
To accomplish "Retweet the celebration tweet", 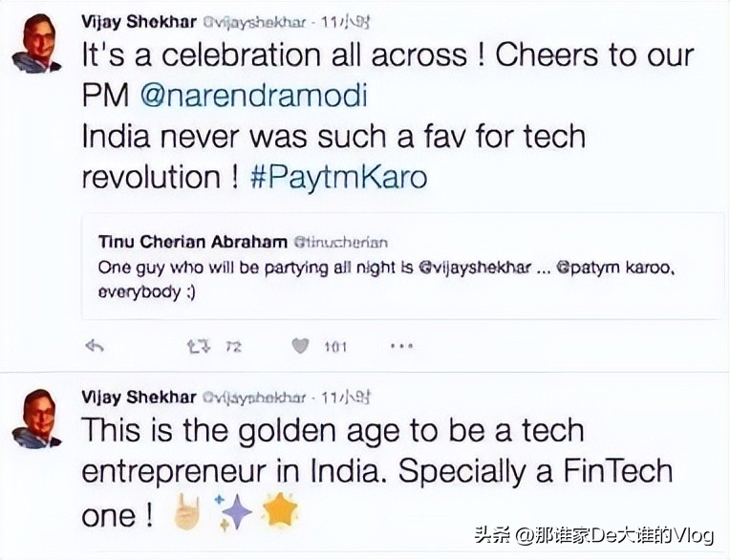I will click(195, 346).
